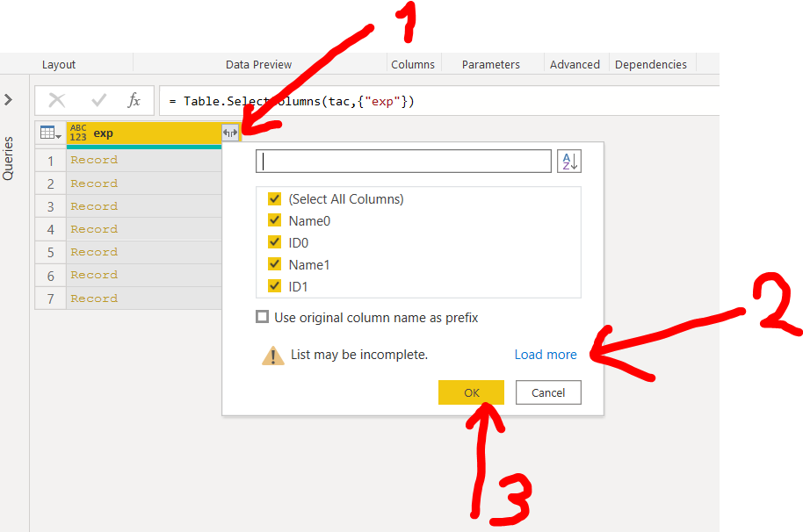
Task: Select row number 1 header
Action: tap(51, 161)
